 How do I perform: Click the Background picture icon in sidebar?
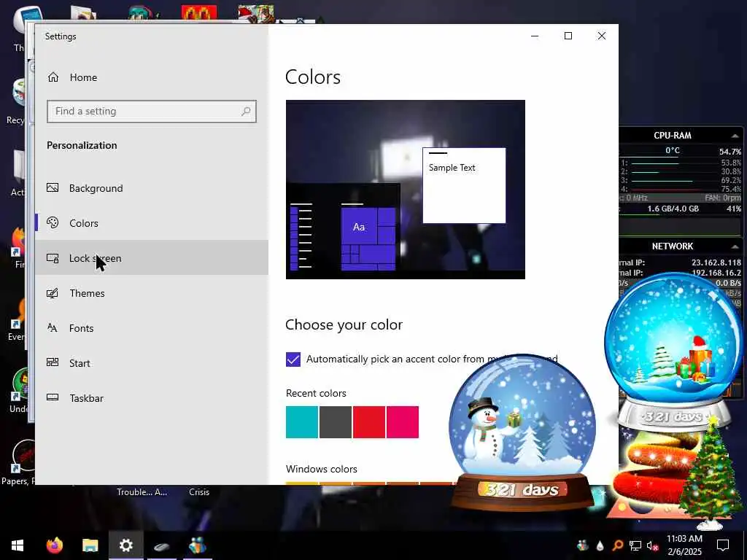pyautogui.click(x=53, y=187)
